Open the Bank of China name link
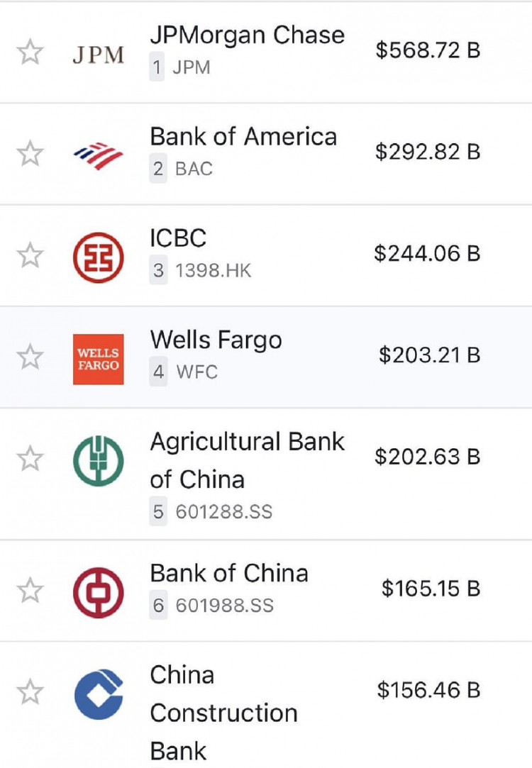Viewport: 532px width, 768px height. point(229,573)
